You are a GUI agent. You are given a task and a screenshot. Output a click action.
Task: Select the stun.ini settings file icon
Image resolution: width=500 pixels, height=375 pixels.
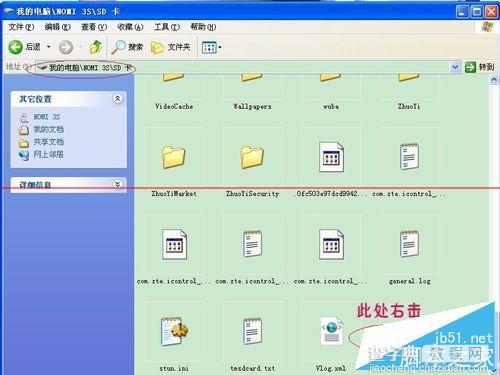(x=174, y=331)
